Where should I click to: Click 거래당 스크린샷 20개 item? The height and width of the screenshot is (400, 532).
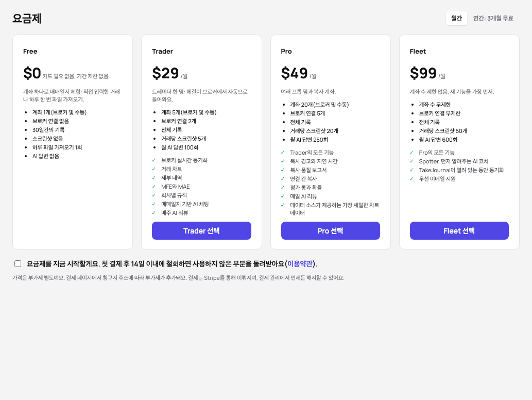pos(314,131)
